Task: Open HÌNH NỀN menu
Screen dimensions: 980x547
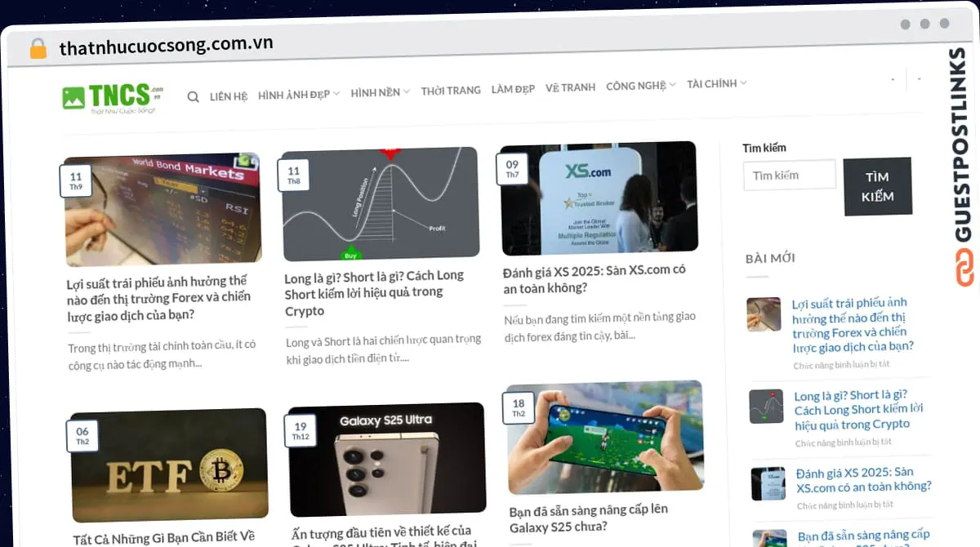Action: [x=376, y=92]
